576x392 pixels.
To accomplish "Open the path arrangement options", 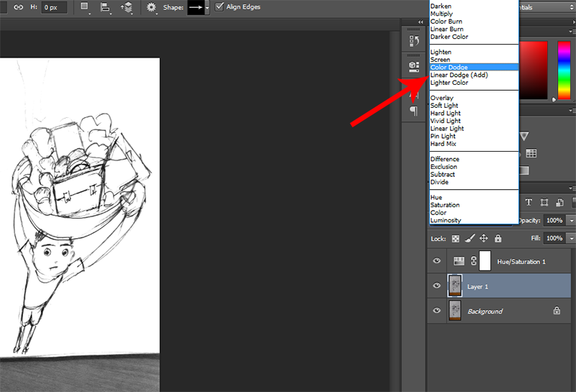I will click(127, 7).
